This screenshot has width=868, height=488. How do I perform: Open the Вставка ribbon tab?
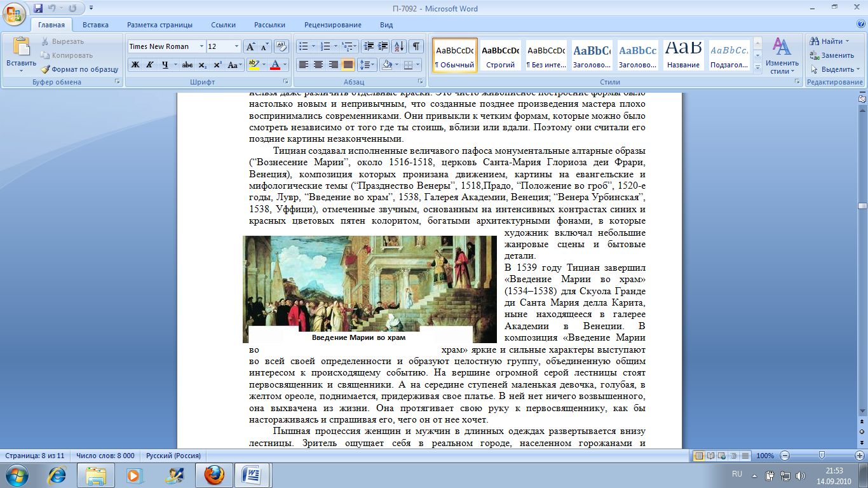(95, 25)
